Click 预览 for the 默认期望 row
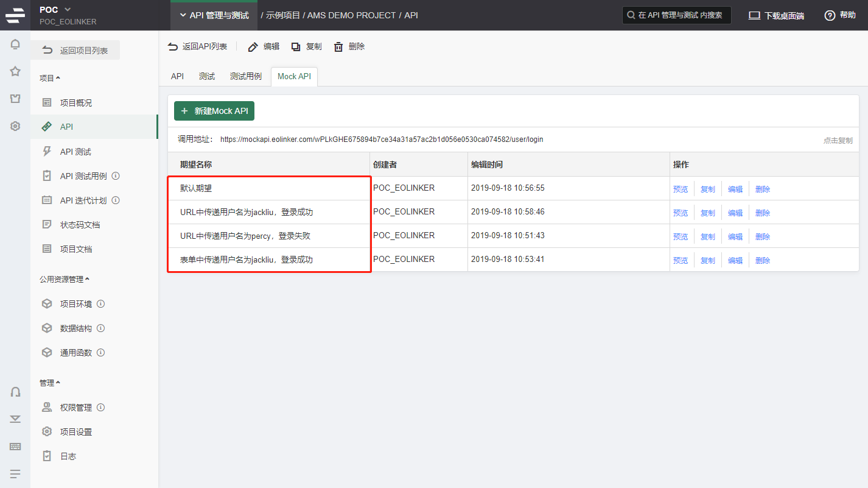The image size is (868, 488). pos(680,189)
